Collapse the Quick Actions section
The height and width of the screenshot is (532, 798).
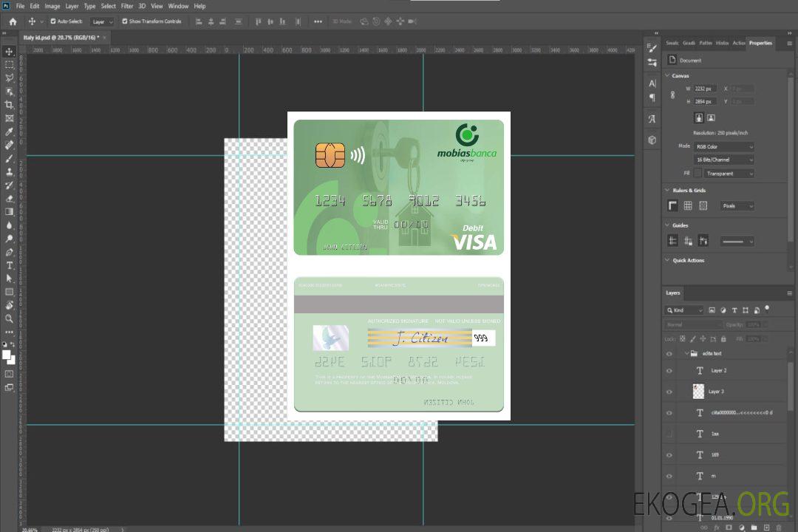pos(668,260)
